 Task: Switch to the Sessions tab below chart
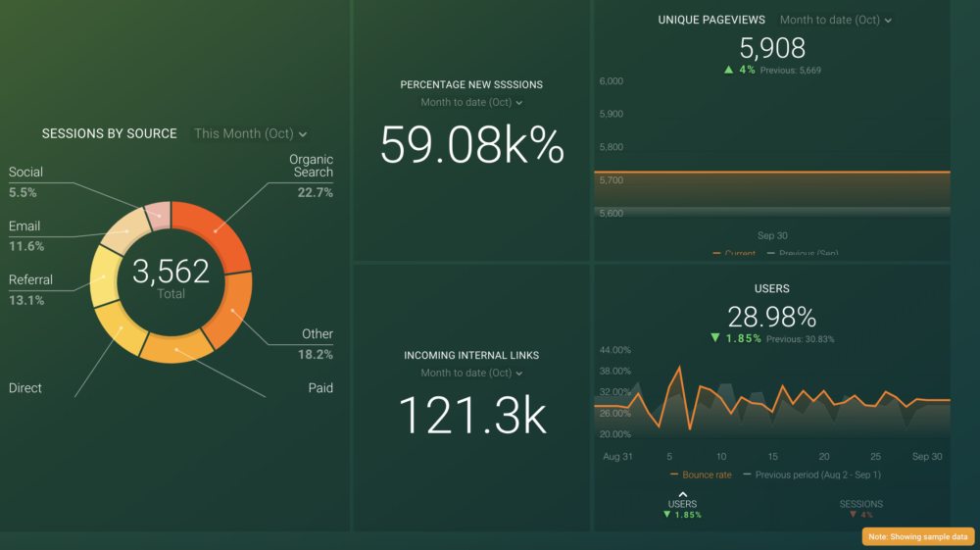[860, 504]
